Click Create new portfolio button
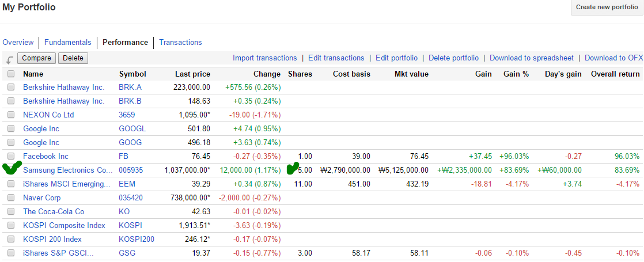 [x=607, y=7]
